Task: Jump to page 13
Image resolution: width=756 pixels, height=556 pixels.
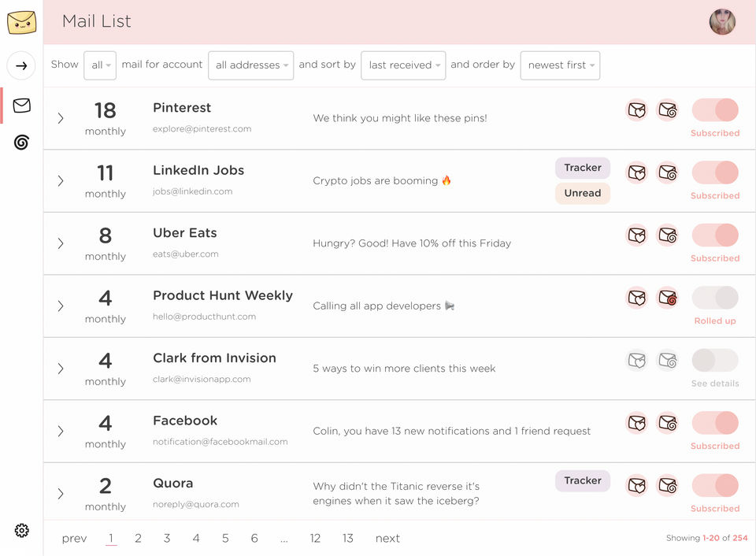Action: tap(347, 539)
